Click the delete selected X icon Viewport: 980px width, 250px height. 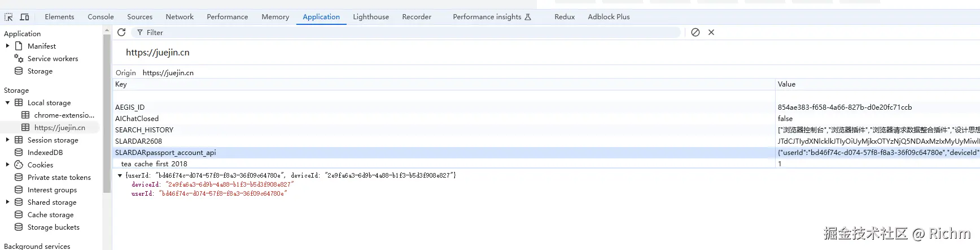[711, 32]
